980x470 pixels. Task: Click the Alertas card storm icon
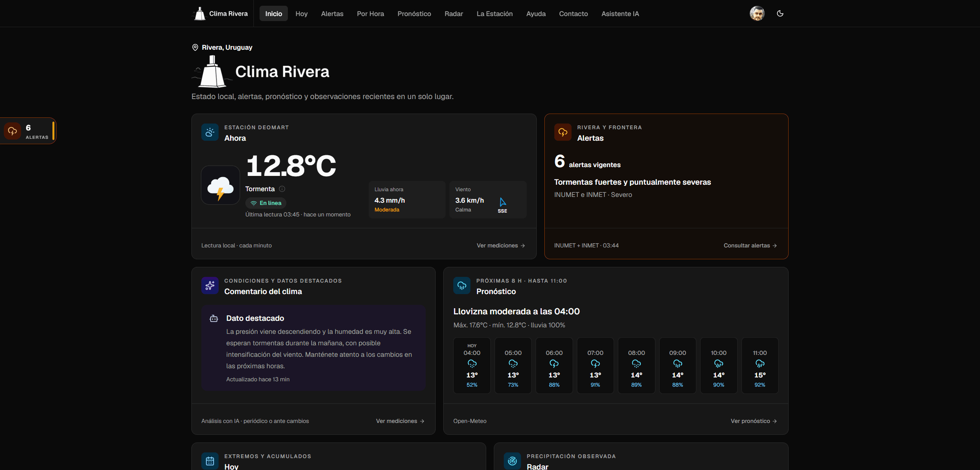point(563,132)
